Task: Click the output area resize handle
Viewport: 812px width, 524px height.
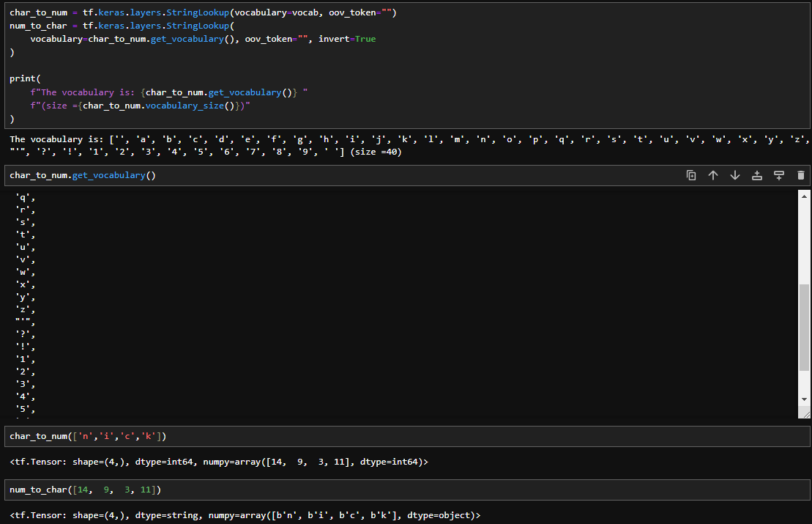Action: (805, 414)
